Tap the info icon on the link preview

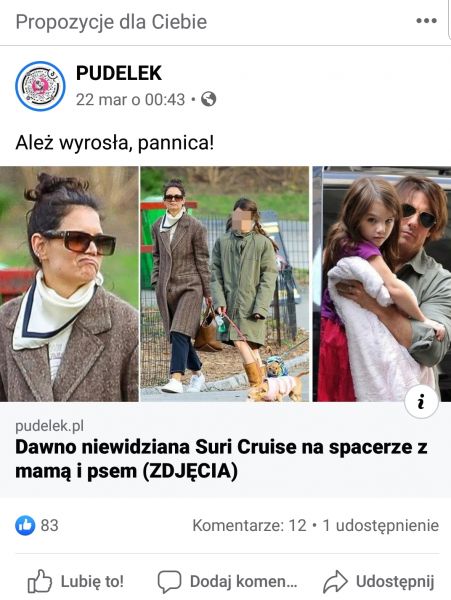tap(421, 402)
